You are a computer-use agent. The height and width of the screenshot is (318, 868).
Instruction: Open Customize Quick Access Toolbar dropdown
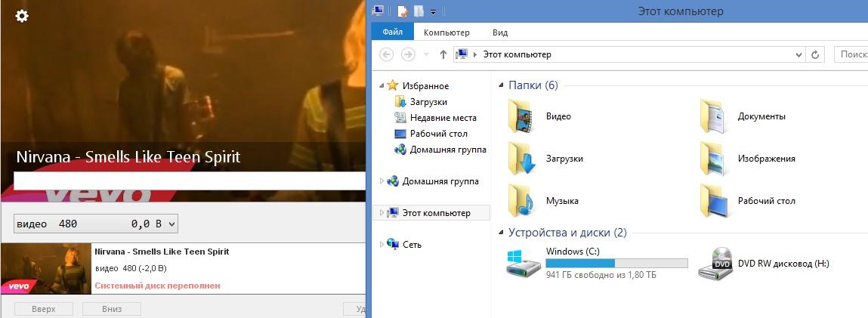(434, 11)
